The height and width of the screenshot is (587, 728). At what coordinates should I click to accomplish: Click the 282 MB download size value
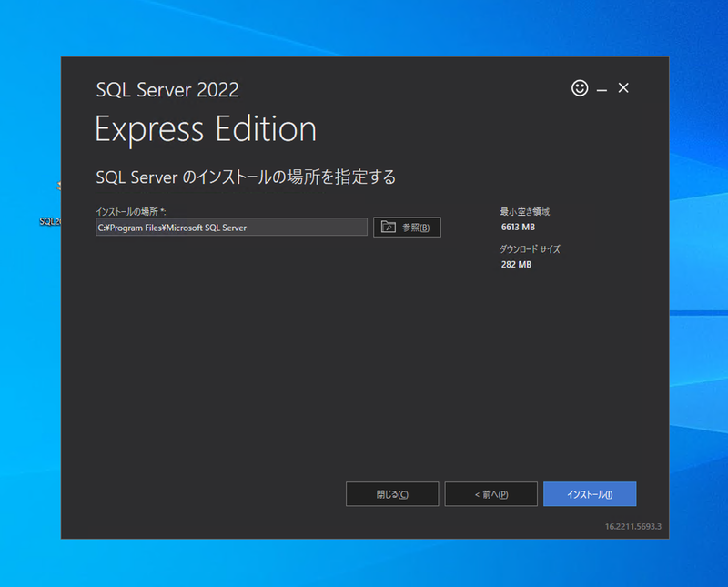coord(516,264)
